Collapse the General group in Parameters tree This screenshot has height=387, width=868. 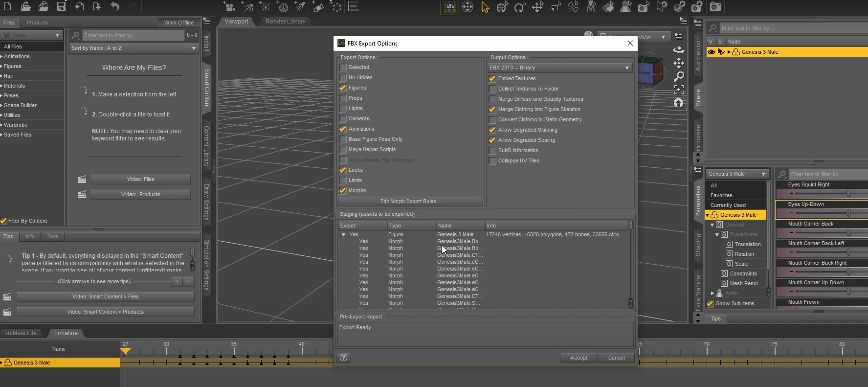coord(712,225)
